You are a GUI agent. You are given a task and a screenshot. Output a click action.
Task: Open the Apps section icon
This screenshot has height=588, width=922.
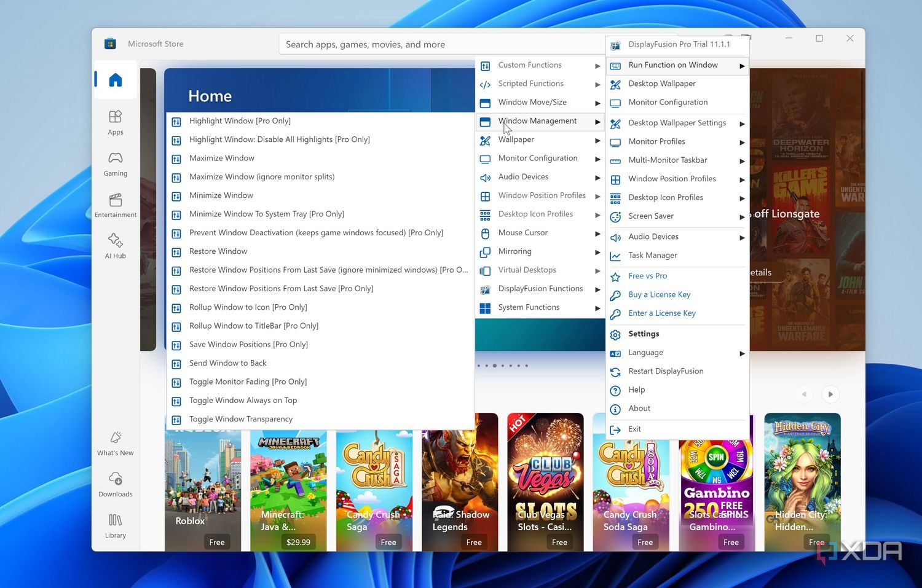point(116,117)
